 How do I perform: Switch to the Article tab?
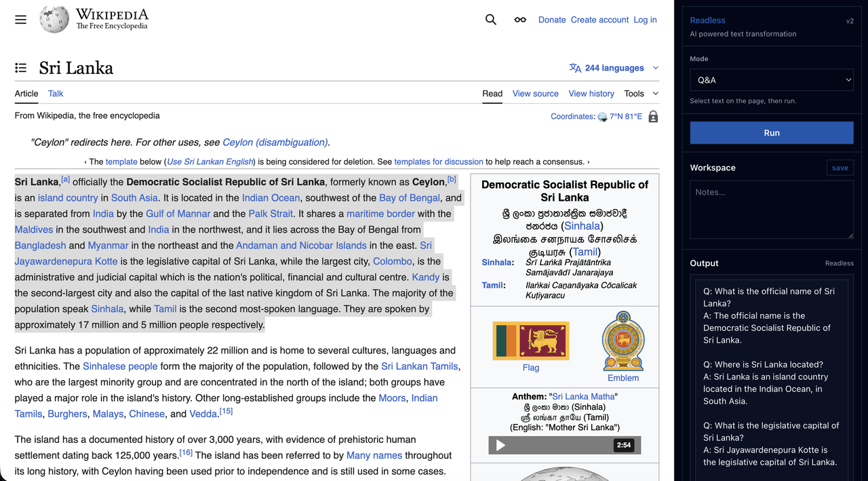[x=26, y=94]
